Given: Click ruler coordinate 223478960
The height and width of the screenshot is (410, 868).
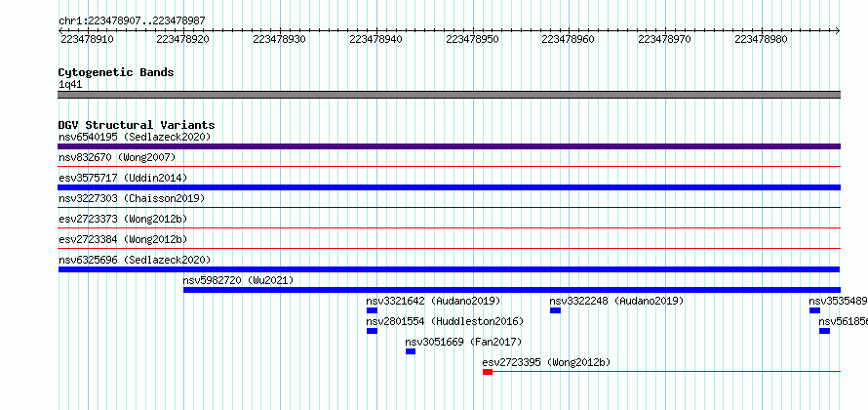Looking at the screenshot, I should coord(569,39).
